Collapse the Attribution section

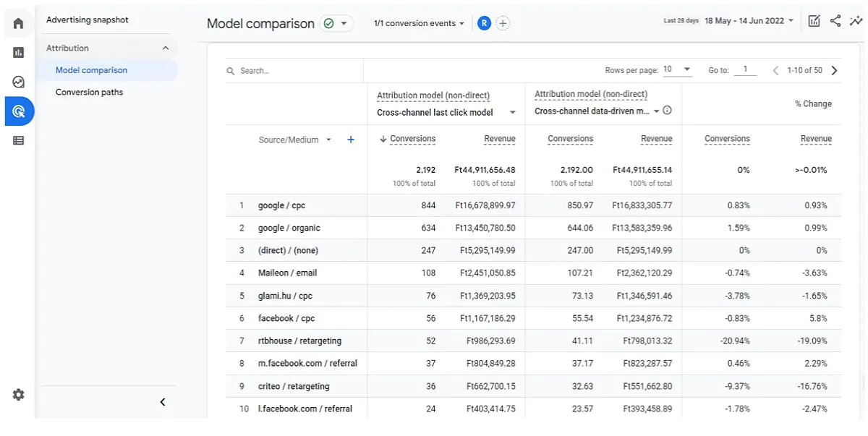pos(166,48)
